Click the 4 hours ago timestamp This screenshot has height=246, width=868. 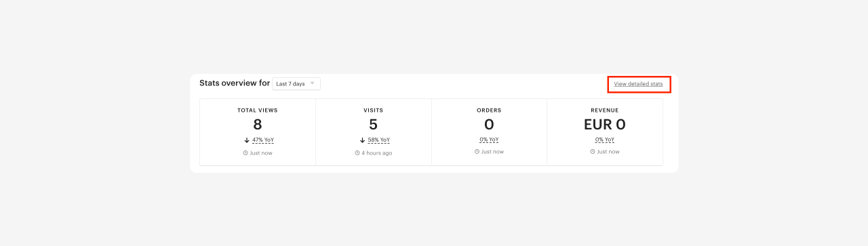376,153
